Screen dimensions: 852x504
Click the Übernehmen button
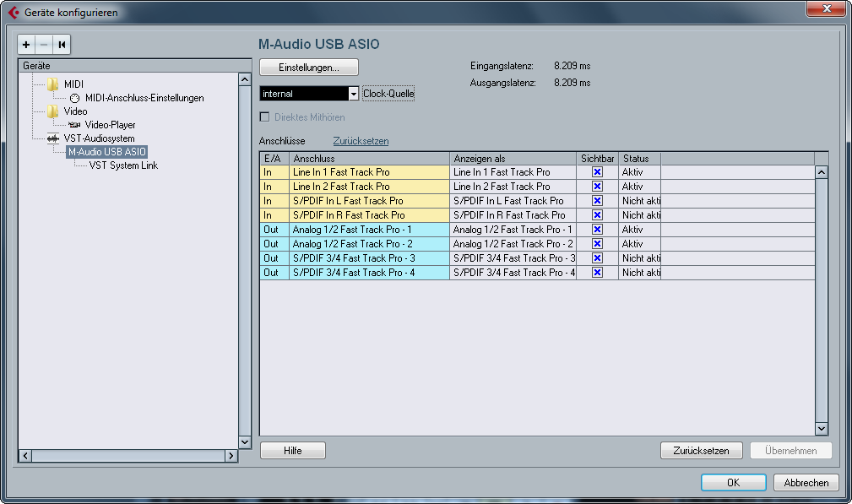point(791,450)
